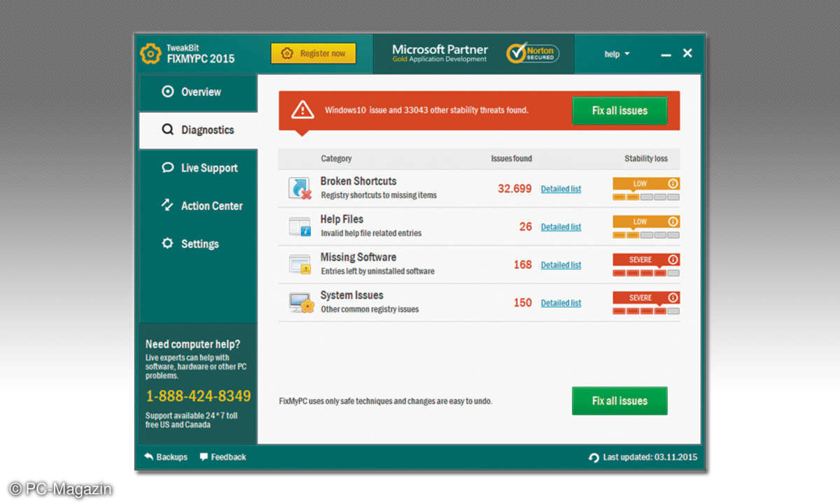Click the TweakBit FixMyPC gear logo
This screenshot has height=504, width=840.
[151, 54]
